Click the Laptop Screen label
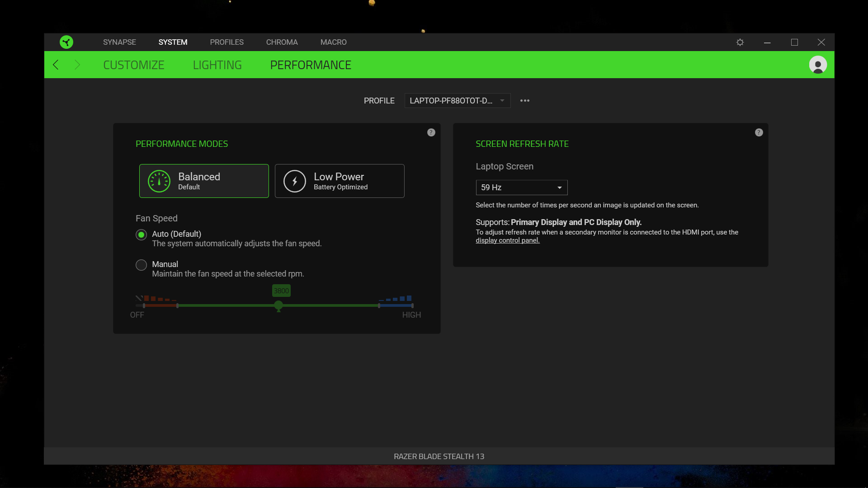 coord(505,166)
